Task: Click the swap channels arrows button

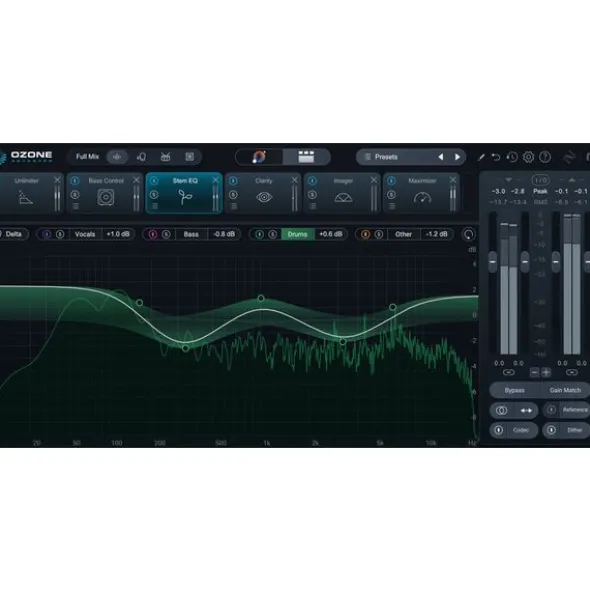Action: 526,410
